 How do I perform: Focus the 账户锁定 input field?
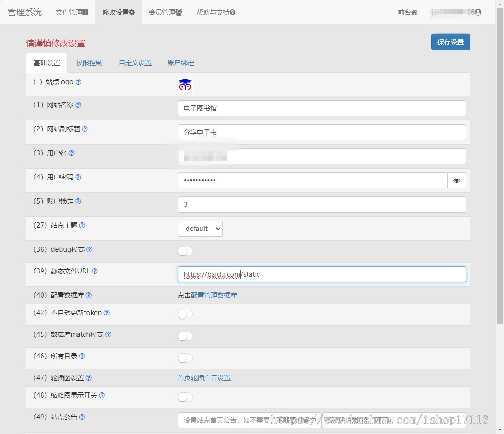tap(322, 204)
